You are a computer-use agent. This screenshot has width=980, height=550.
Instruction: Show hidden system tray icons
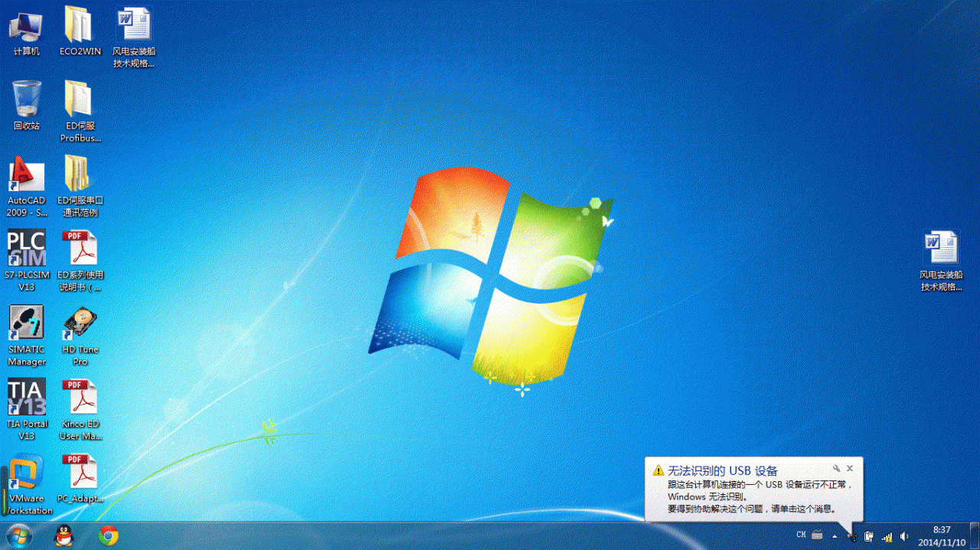click(835, 536)
